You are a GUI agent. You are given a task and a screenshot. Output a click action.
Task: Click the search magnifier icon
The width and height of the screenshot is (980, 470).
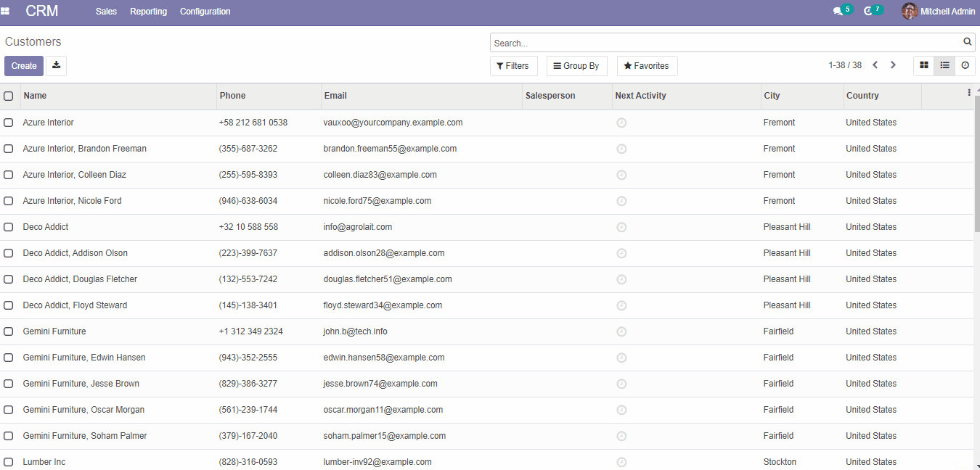tap(967, 42)
